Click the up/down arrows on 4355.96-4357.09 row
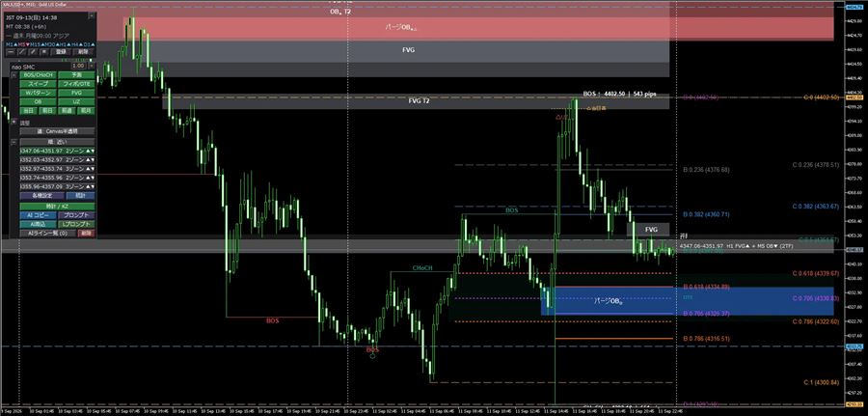 [91, 186]
